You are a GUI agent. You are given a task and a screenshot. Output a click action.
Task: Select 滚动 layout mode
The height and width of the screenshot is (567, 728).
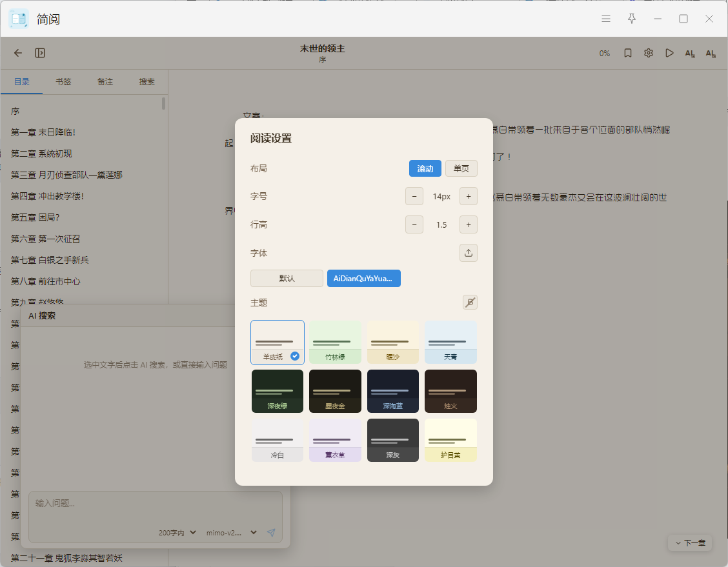(425, 168)
